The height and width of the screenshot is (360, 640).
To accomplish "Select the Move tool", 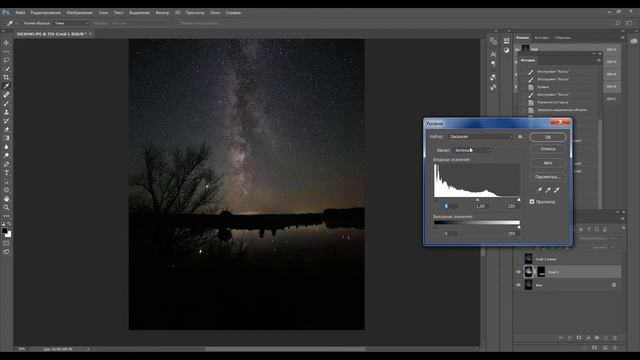I will (x=6, y=43).
